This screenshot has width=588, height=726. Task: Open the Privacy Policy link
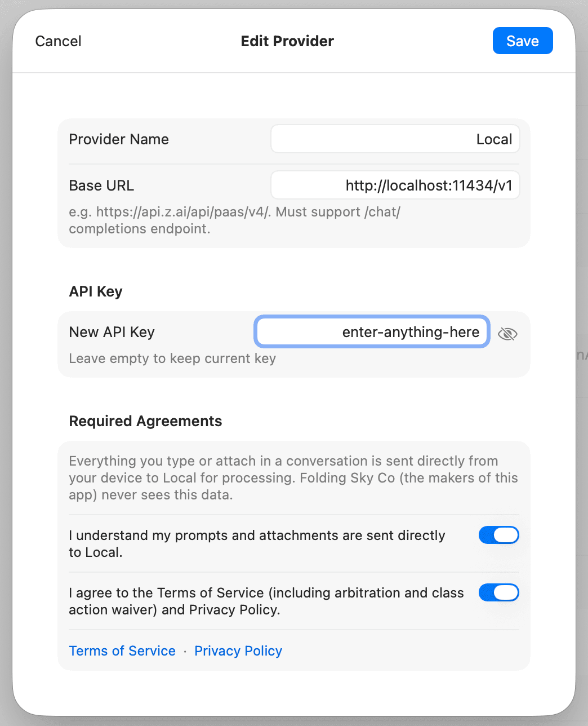click(238, 650)
